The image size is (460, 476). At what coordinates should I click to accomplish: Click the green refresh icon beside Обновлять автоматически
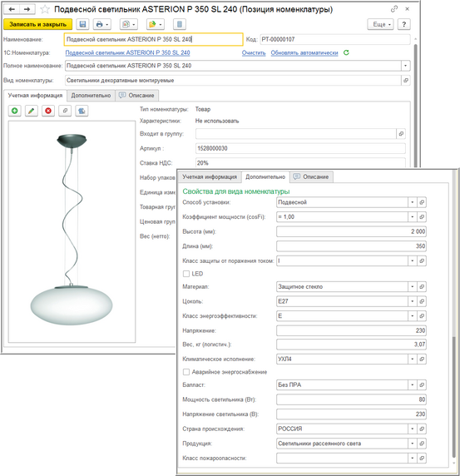tap(346, 52)
